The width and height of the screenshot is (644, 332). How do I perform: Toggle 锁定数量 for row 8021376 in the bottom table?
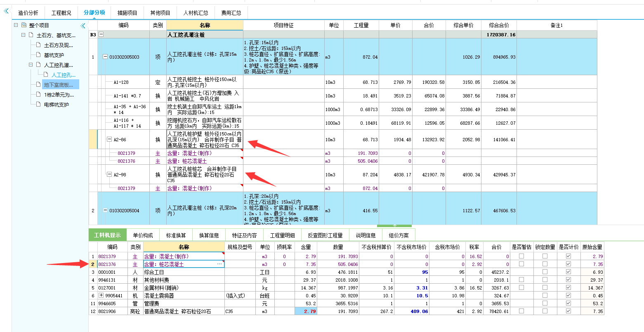(x=545, y=264)
